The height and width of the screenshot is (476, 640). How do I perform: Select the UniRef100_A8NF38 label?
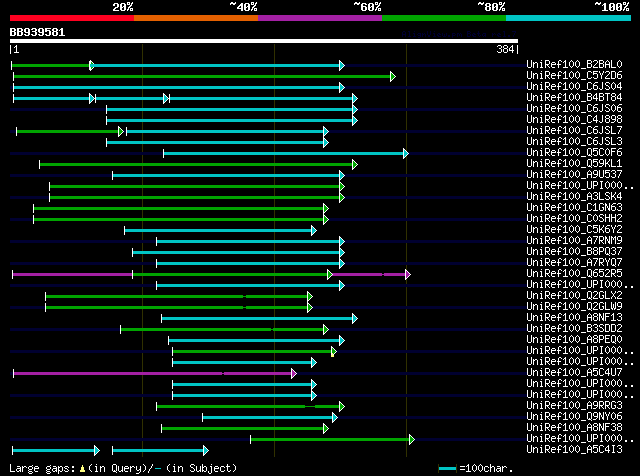(574, 428)
